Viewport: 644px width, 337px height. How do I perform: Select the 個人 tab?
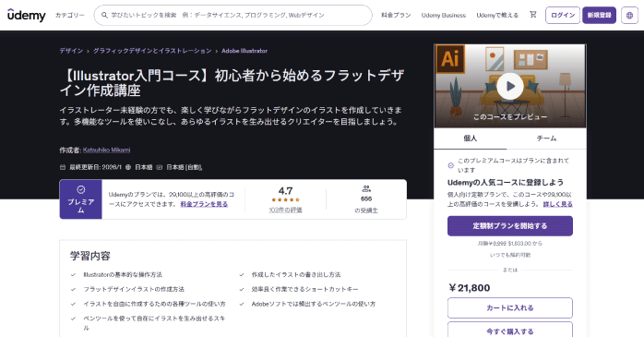tap(471, 138)
